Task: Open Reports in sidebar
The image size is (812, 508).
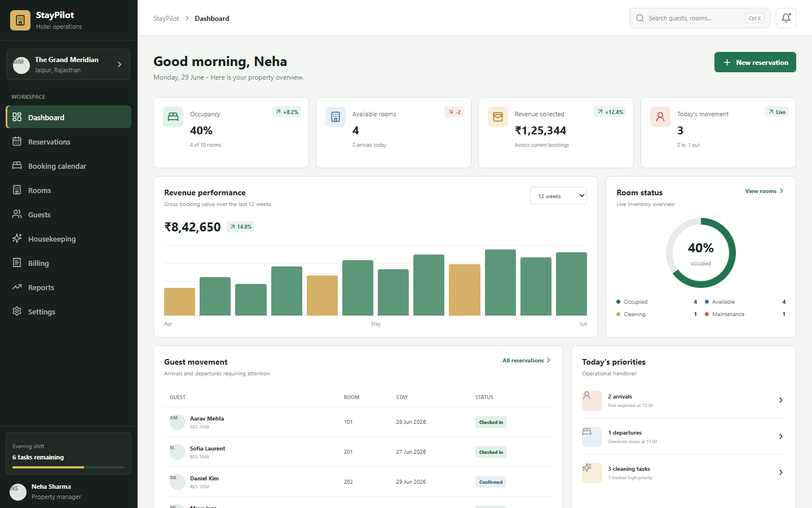Action: (69, 287)
